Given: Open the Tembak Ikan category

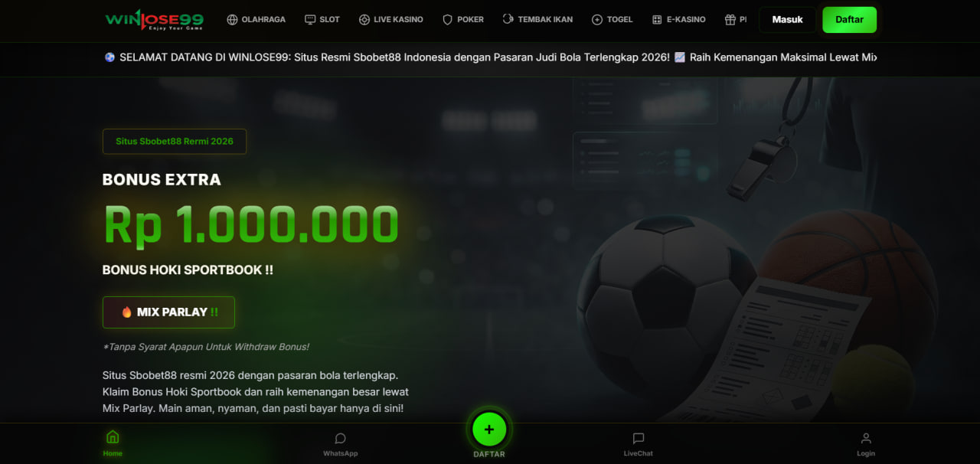Looking at the screenshot, I should (537, 19).
